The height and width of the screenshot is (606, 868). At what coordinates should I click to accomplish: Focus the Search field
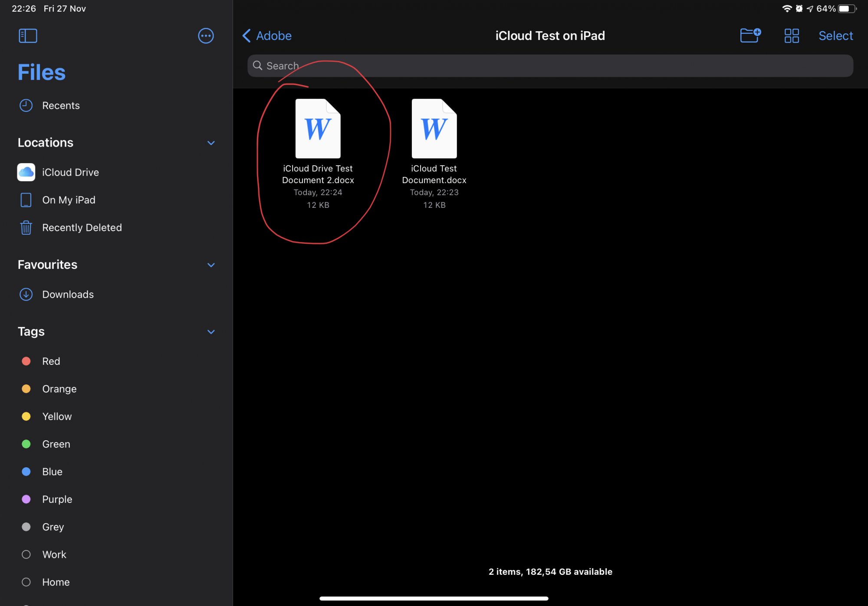tap(550, 66)
